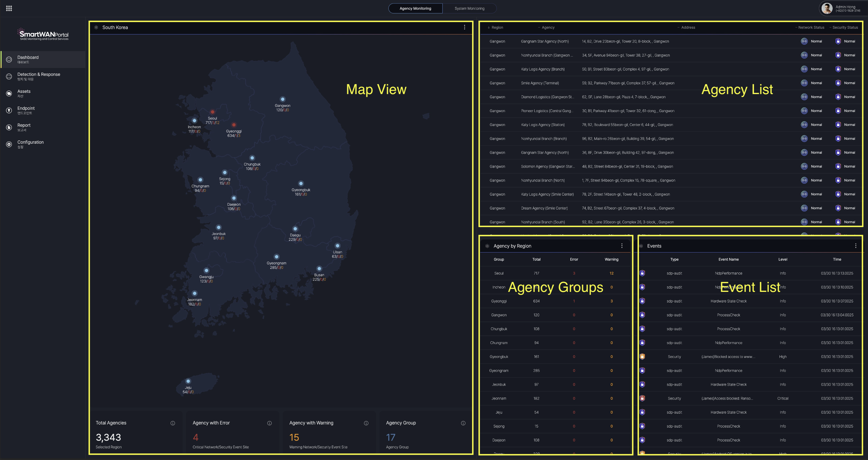Open Admin Hong profile button
Screen dimensions: 868x460
(x=841, y=8)
